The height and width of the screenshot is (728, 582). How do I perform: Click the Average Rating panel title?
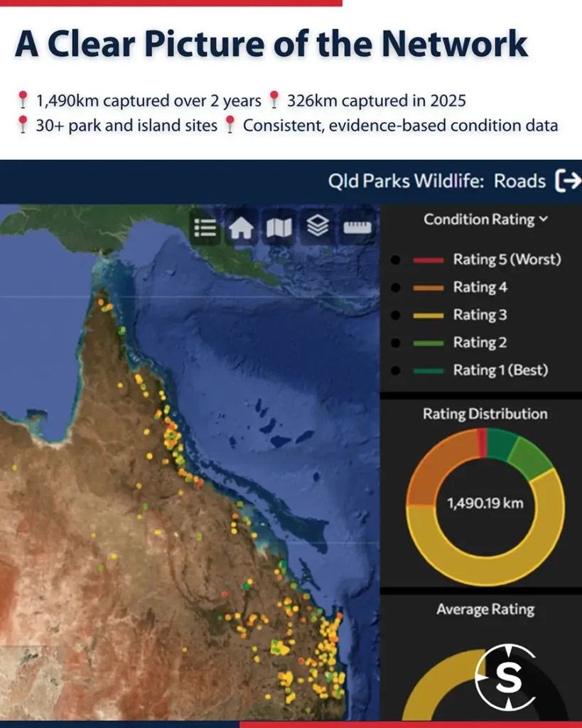[485, 609]
